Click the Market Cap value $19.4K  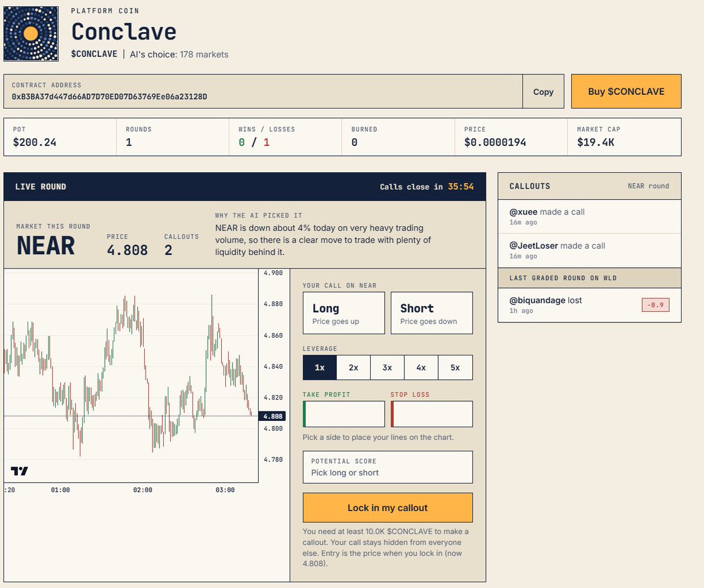point(595,142)
